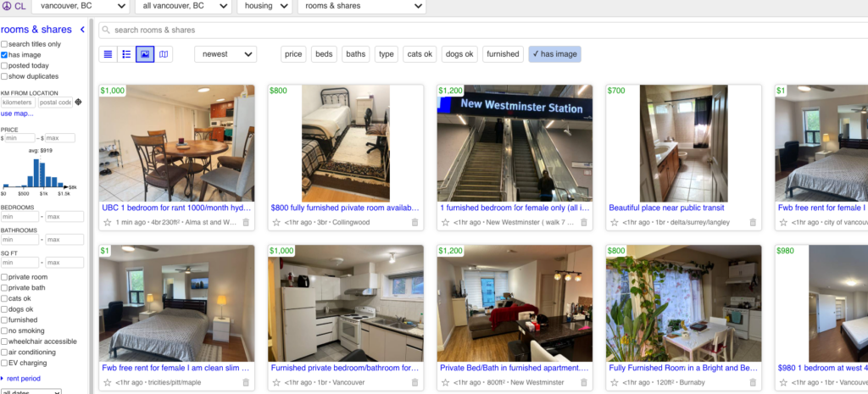Screen dimensions: 868x394
Task: Open the dining table photo of UBC listing
Action: tap(176, 142)
